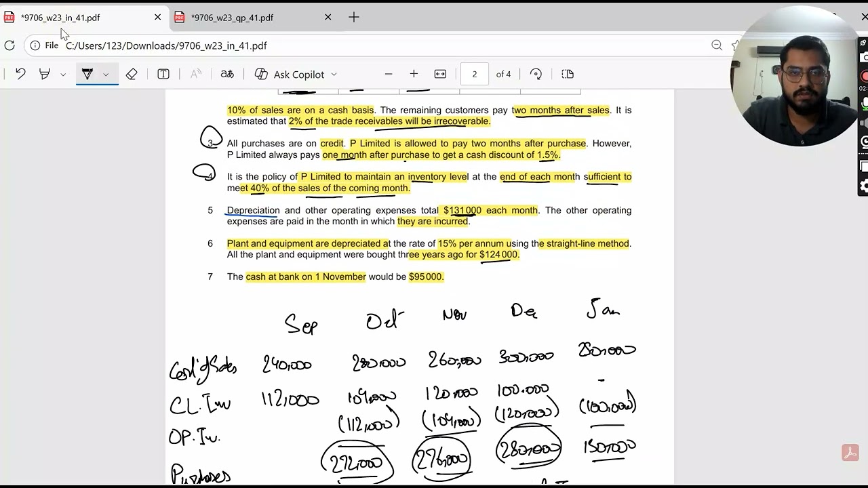Click the screenshot camera icon on recorder panel

tap(864, 58)
